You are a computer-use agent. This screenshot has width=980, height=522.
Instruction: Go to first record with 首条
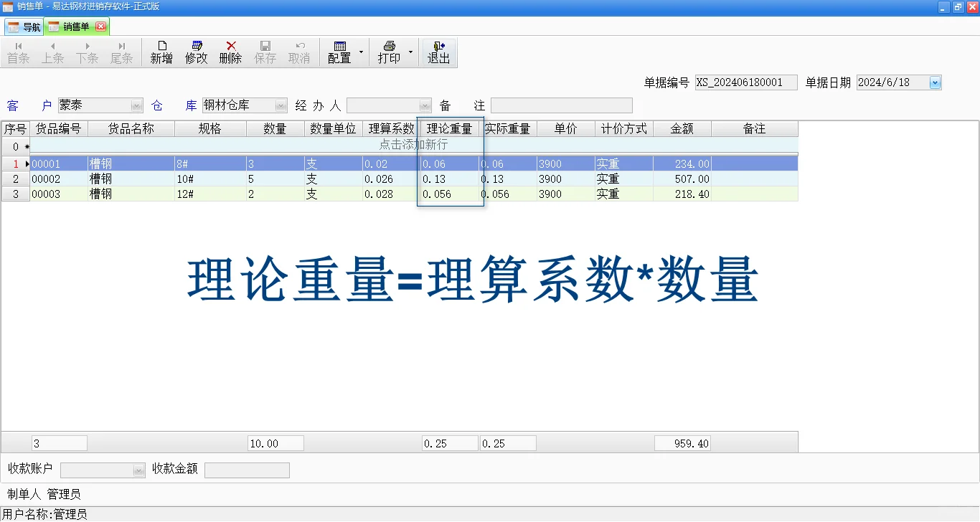click(x=19, y=53)
